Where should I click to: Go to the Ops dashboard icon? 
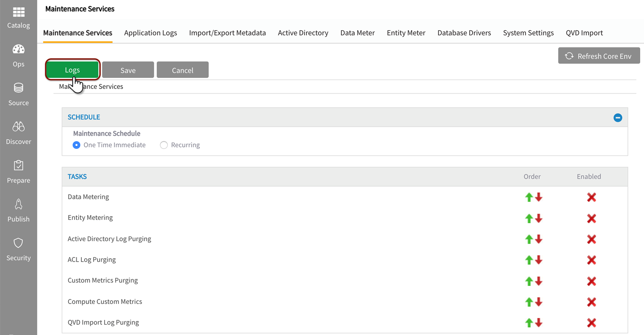pyautogui.click(x=18, y=49)
